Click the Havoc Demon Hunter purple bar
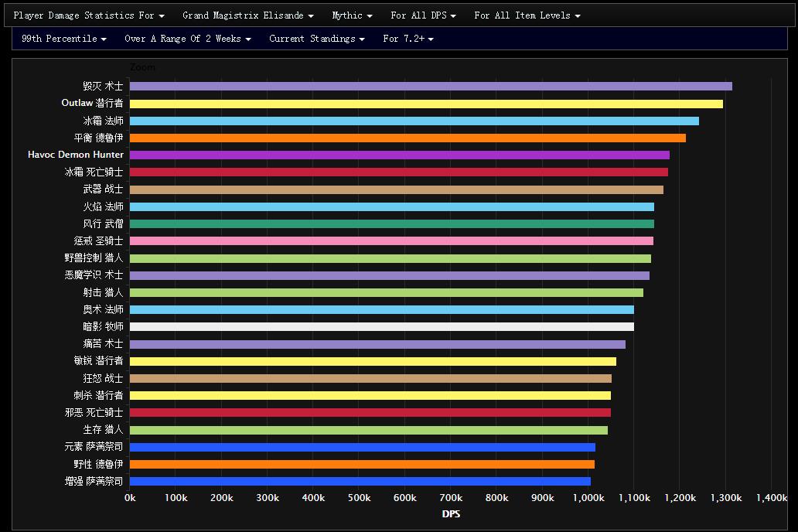 (400, 155)
